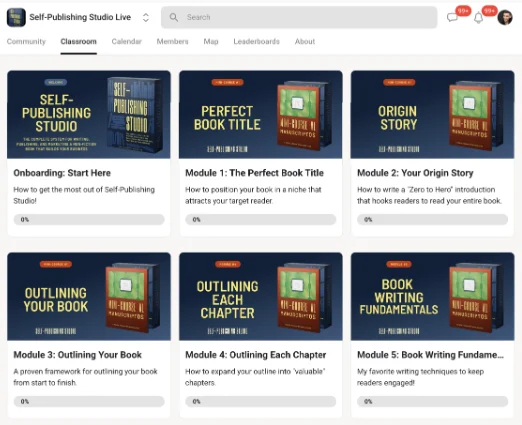Viewport: 522px width, 425px height.
Task: Open the Book Writing Fundamentals thumbnail
Action: [x=432, y=296]
